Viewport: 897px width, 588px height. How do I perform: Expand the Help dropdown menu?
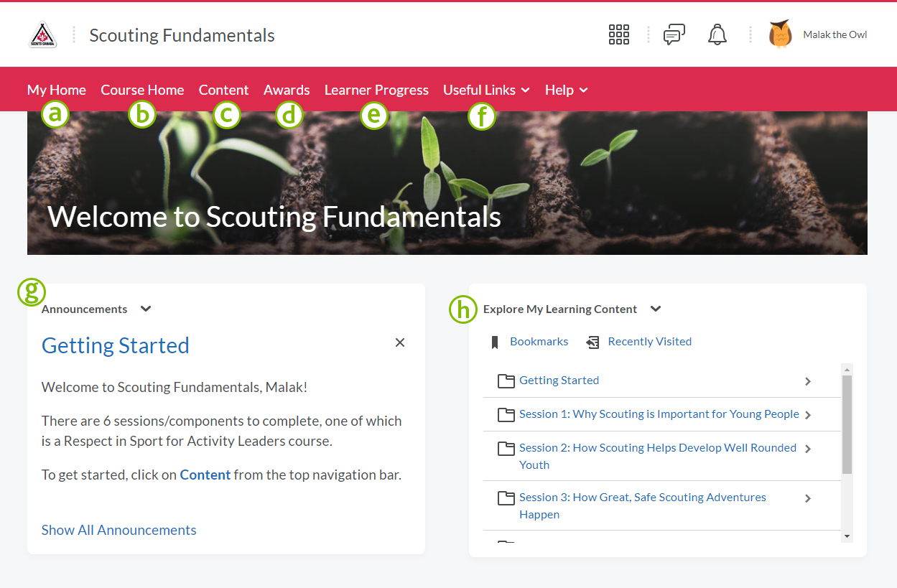coord(567,90)
